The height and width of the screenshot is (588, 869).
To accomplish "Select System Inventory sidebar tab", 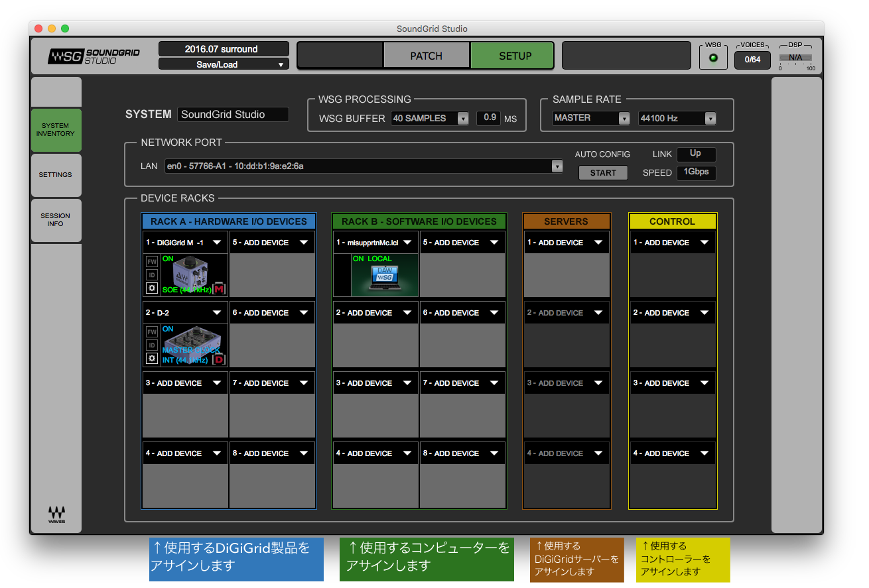I will click(x=56, y=130).
